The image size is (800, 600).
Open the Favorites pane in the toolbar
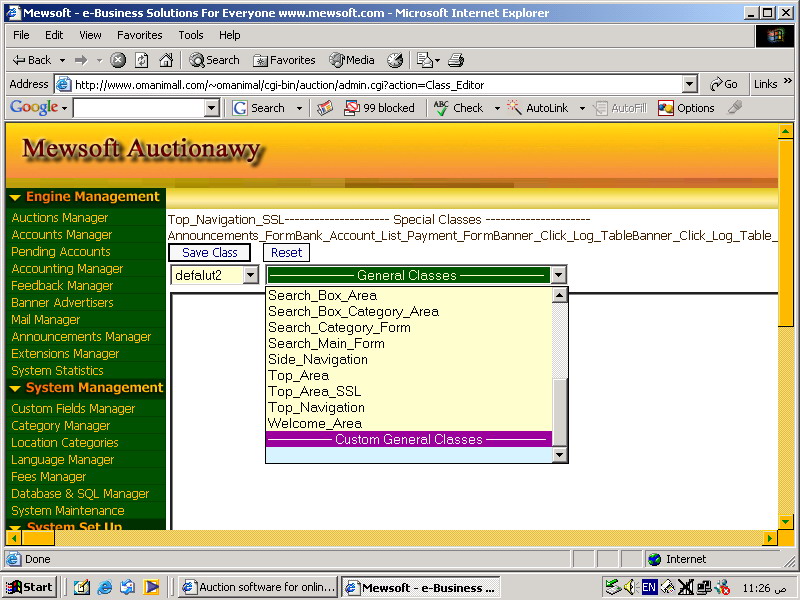tap(284, 60)
